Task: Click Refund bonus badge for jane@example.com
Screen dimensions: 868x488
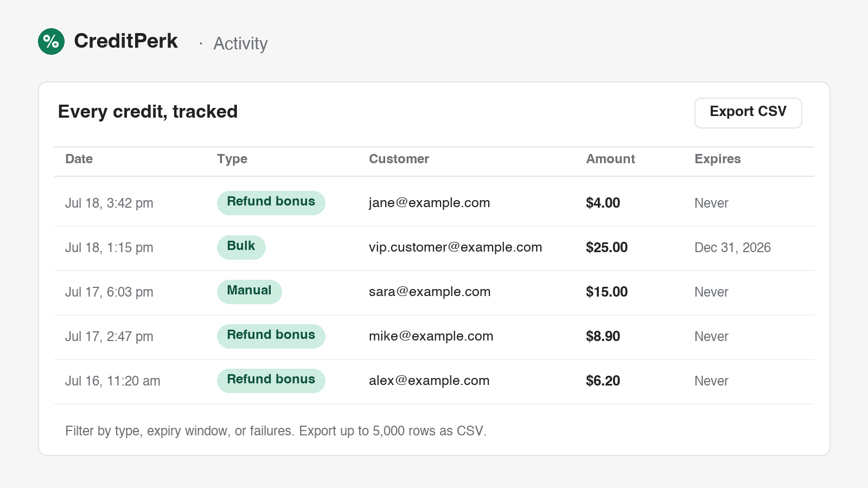Action: [271, 203]
